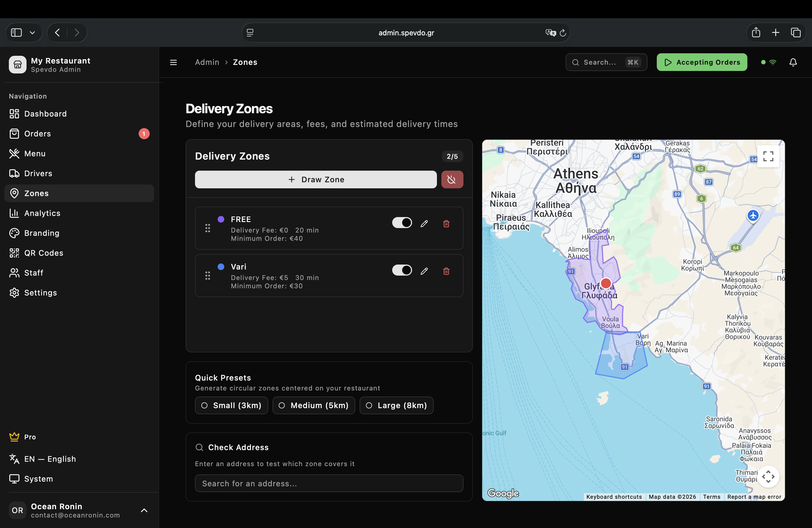Open the Drivers section in sidebar
Image resolution: width=812 pixels, height=528 pixels.
click(x=38, y=173)
